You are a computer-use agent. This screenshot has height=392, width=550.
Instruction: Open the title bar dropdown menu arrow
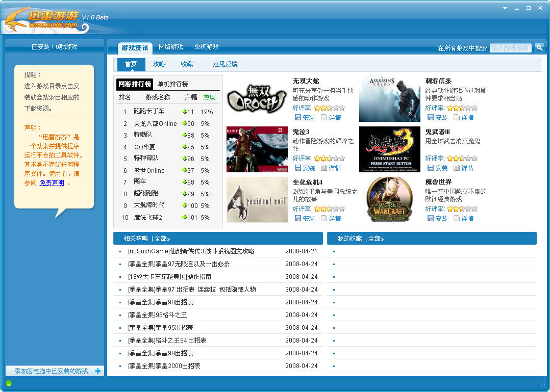[505, 8]
